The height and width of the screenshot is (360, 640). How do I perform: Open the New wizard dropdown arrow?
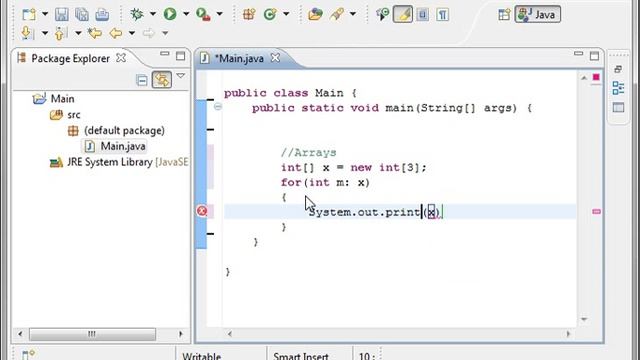[45, 14]
